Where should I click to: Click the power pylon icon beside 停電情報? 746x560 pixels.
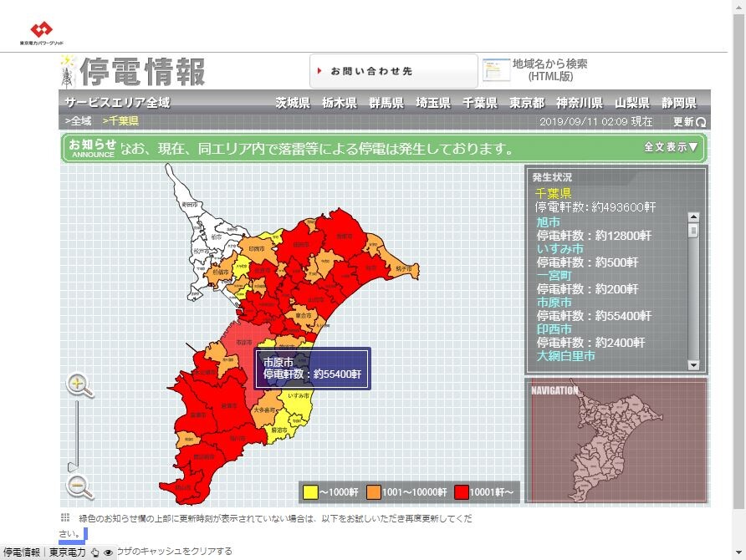coord(67,73)
